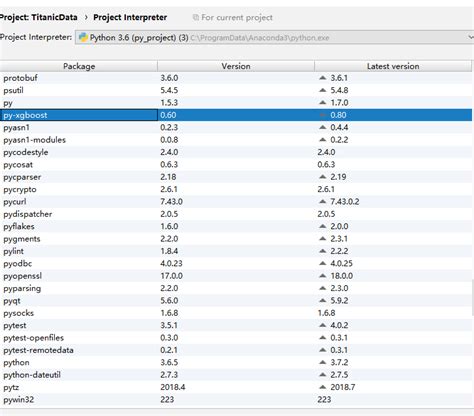This screenshot has height=416, width=474.
Task: Click the Python interpreter icon
Action: click(83, 37)
